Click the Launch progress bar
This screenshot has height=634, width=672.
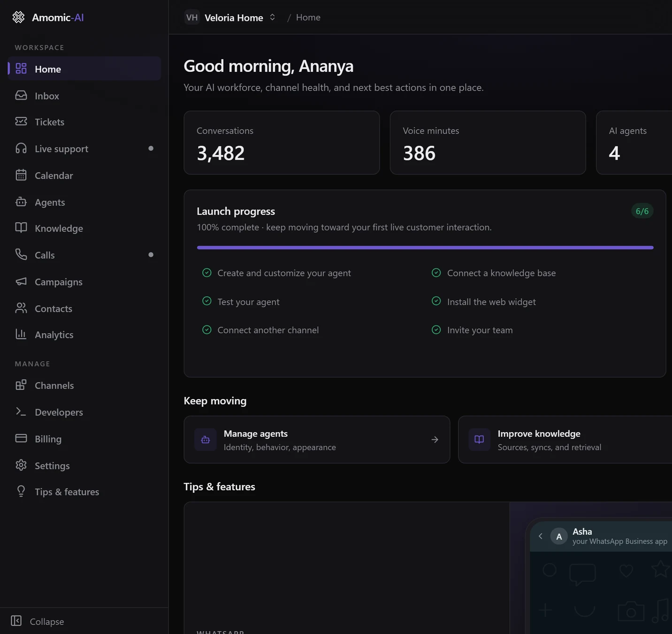tap(425, 247)
